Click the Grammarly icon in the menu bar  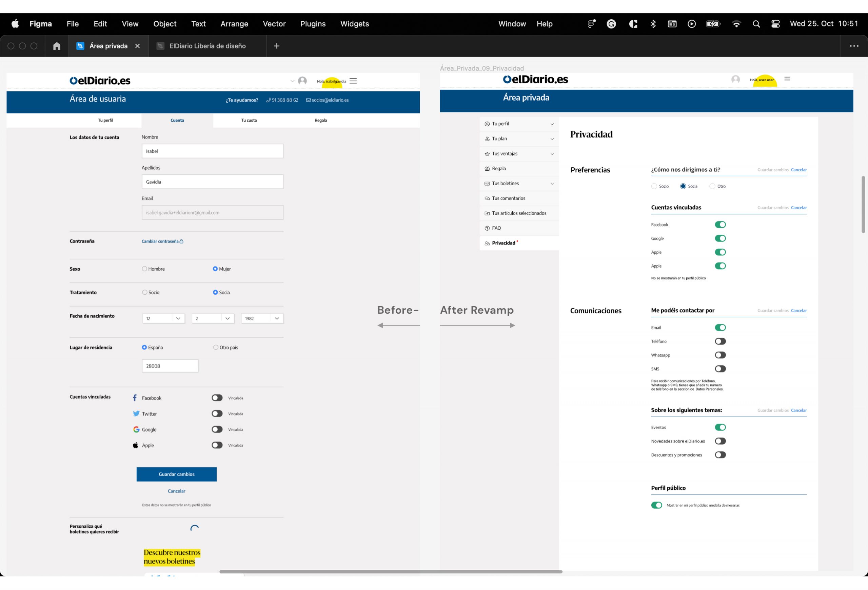[611, 24]
